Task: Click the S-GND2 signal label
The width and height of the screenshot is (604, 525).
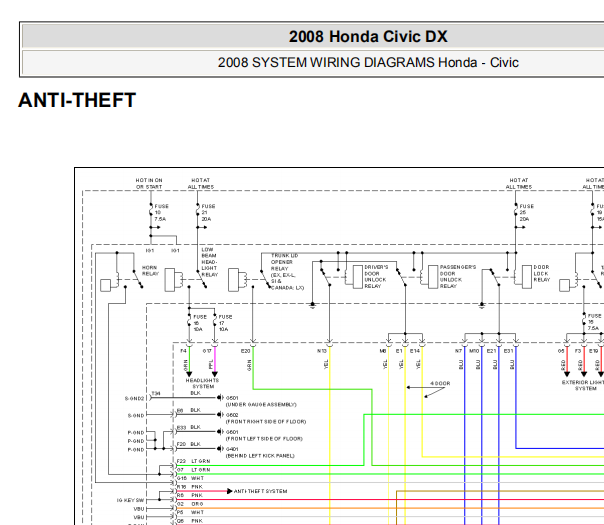Action: coord(134,398)
